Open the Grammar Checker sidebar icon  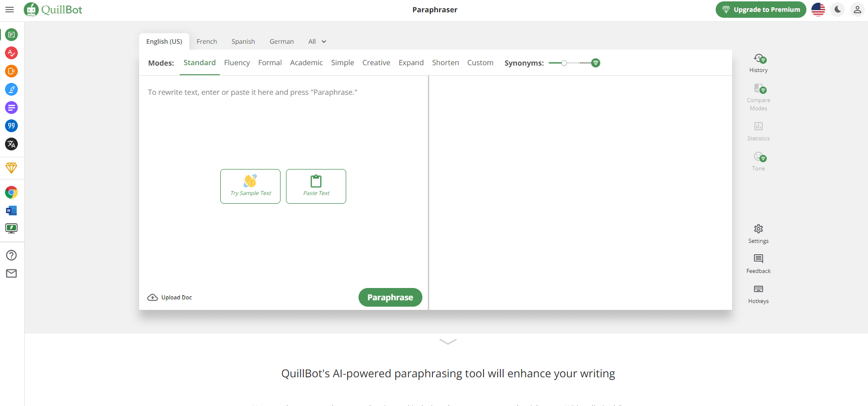point(11,53)
